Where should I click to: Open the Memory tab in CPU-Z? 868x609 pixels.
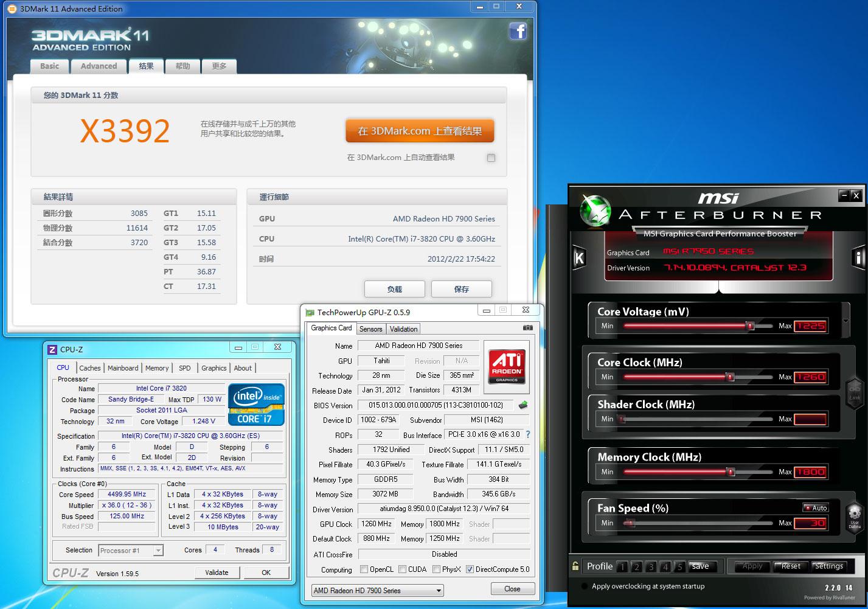(157, 368)
